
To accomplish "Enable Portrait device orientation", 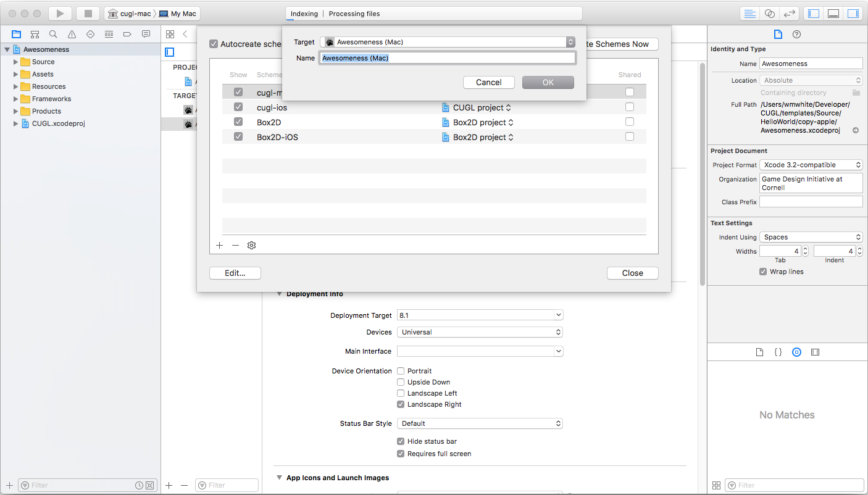I will (x=401, y=371).
